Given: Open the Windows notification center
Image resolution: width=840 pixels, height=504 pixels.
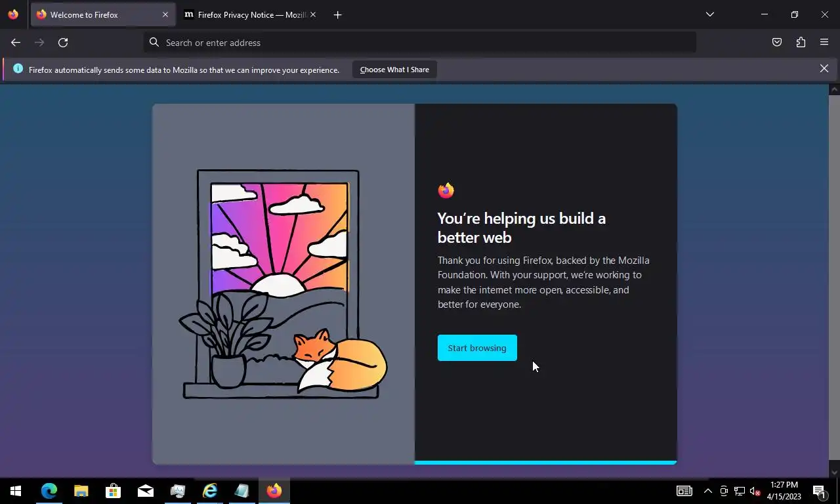Looking at the screenshot, I should (x=819, y=491).
